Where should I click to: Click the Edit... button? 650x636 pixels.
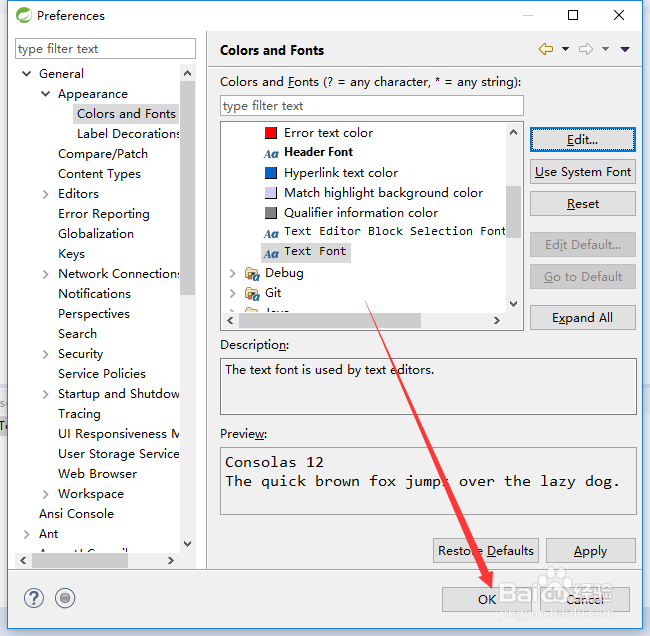(582, 140)
